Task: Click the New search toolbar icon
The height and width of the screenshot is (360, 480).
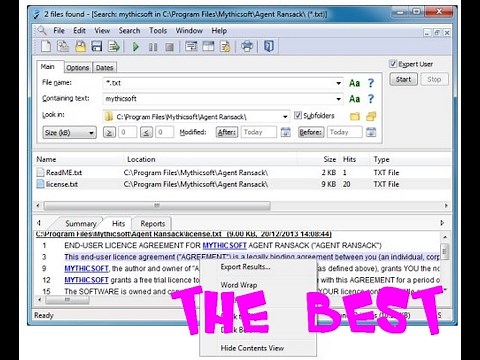Action: 46,46
